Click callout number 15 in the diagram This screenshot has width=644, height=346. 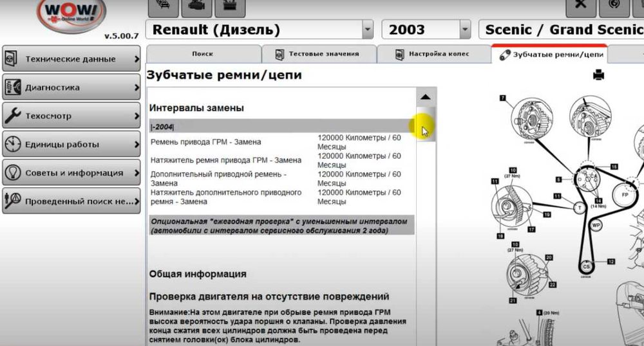click(x=614, y=167)
